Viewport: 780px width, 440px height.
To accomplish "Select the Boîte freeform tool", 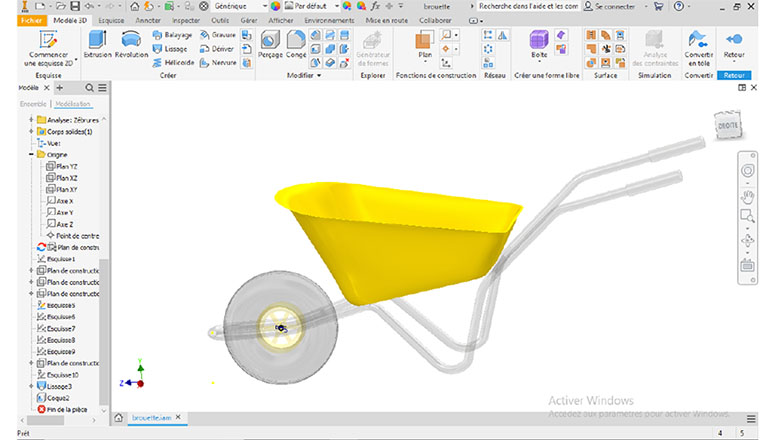I will tap(539, 43).
